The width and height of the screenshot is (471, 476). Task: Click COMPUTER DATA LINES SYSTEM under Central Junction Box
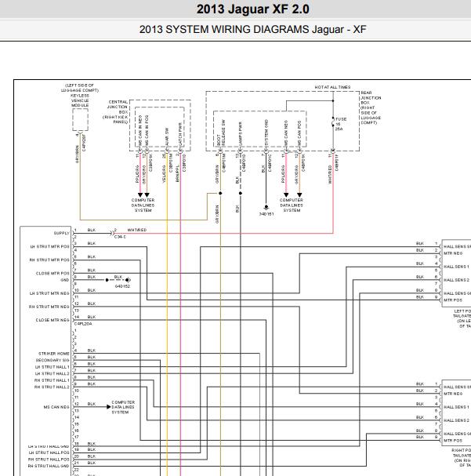(143, 205)
